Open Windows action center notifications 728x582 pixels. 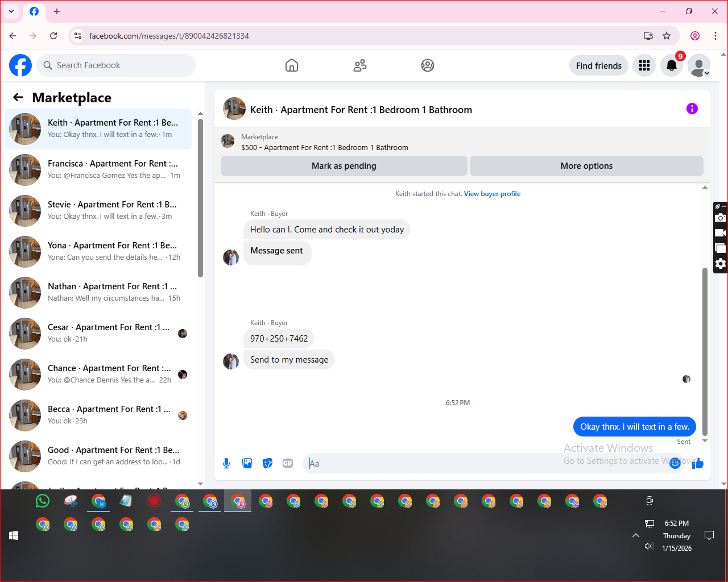point(709,535)
